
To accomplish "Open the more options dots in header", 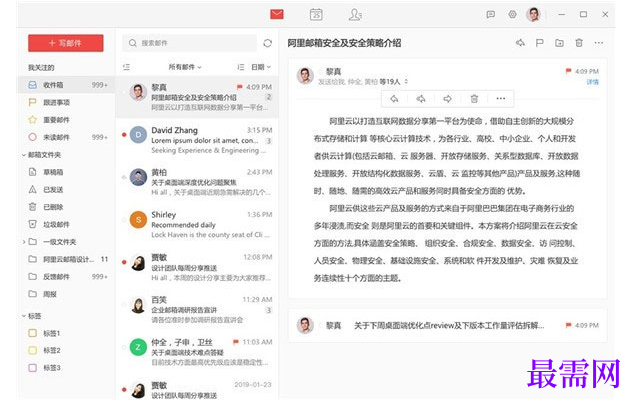I will [598, 43].
